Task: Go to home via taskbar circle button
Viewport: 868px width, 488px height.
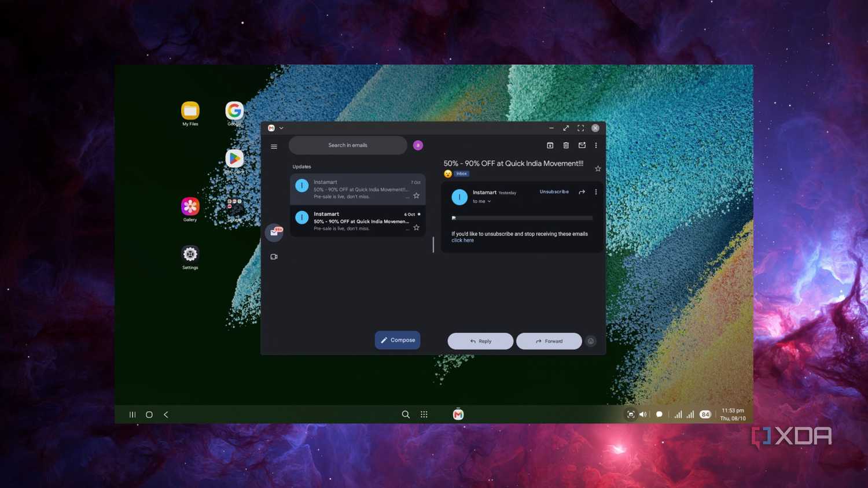Action: (x=149, y=415)
